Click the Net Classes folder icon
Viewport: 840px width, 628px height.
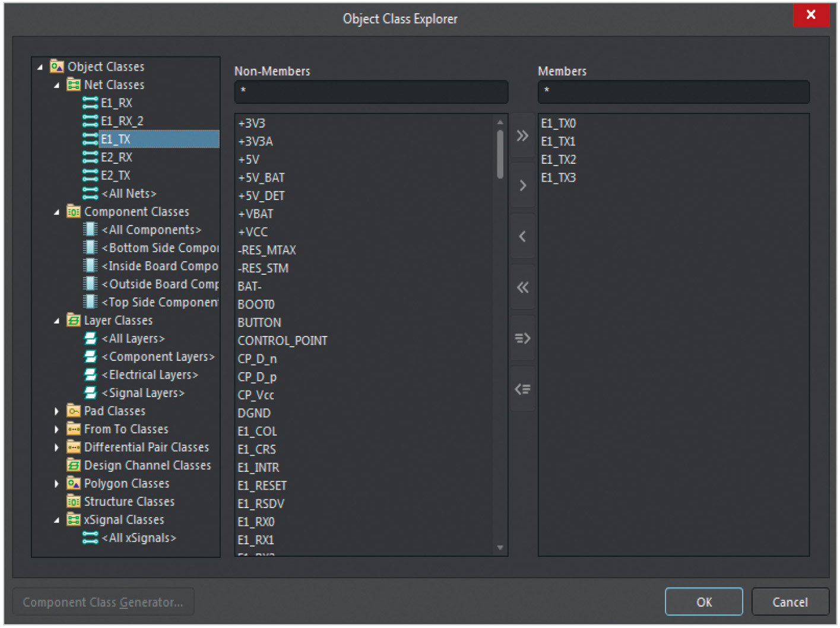[x=74, y=85]
